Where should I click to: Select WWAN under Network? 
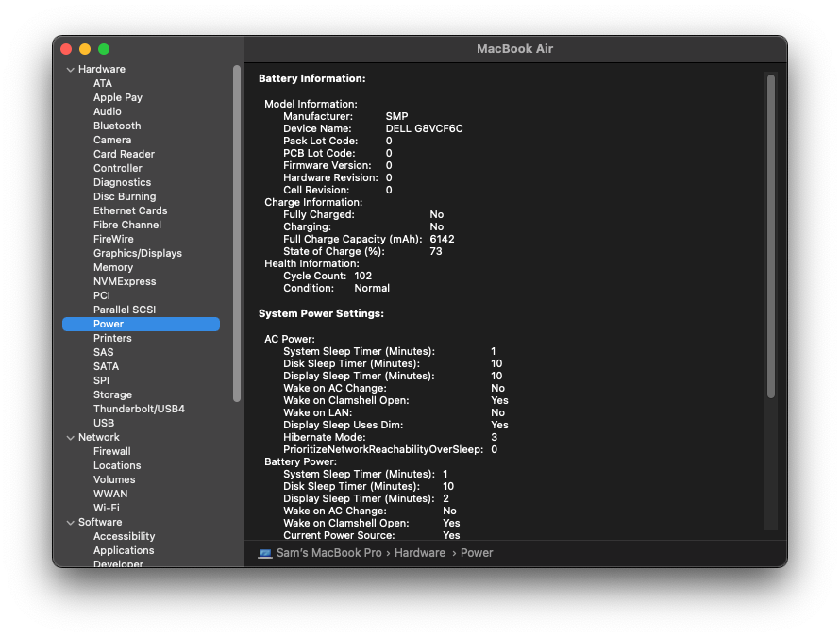(x=110, y=494)
